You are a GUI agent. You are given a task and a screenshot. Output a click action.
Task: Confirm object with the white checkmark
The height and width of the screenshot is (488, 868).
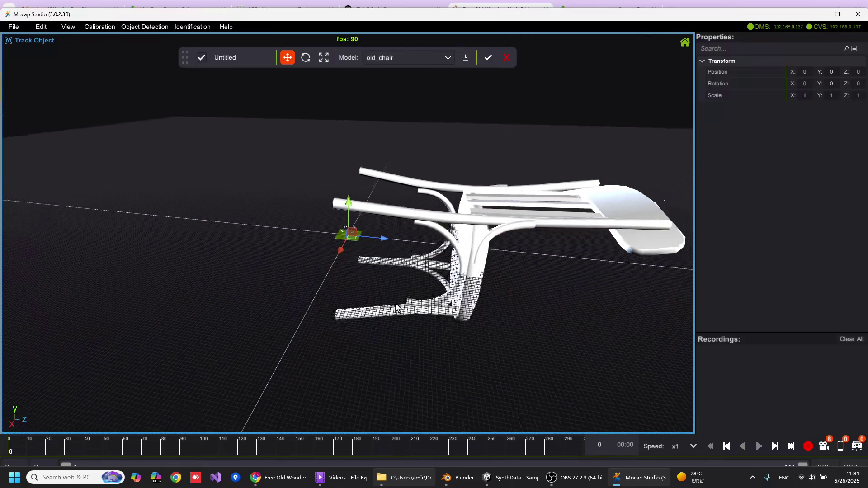coord(488,58)
